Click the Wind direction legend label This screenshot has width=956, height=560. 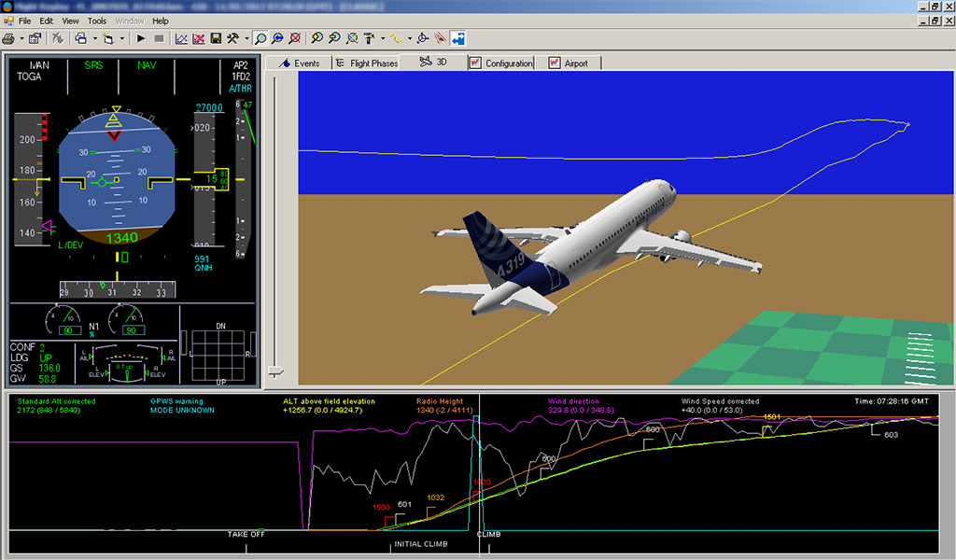click(x=573, y=401)
